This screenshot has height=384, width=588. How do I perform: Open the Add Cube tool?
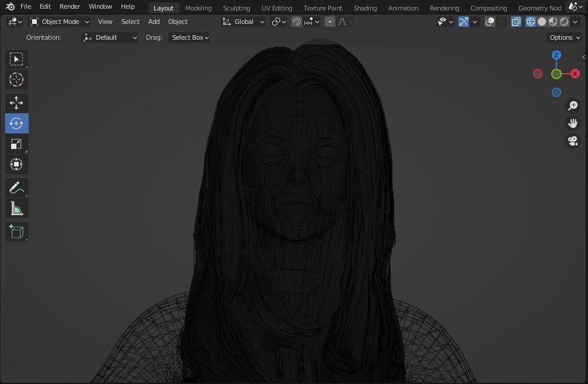point(16,231)
